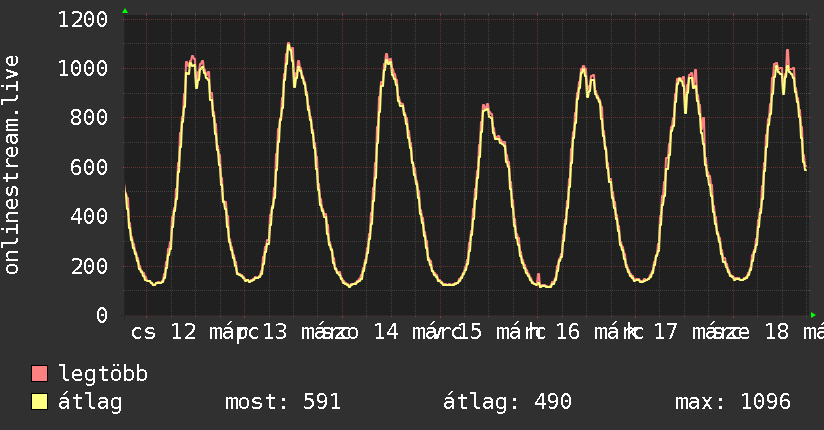This screenshot has height=430, width=824.
Task: Click the green arrow atop the y-axis
Action: click(125, 11)
